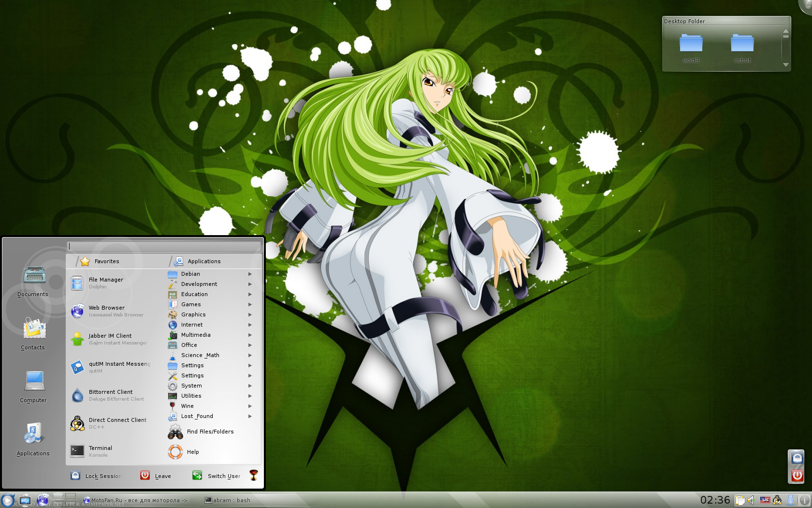The width and height of the screenshot is (812, 508).
Task: Click the red power widget button
Action: [797, 475]
